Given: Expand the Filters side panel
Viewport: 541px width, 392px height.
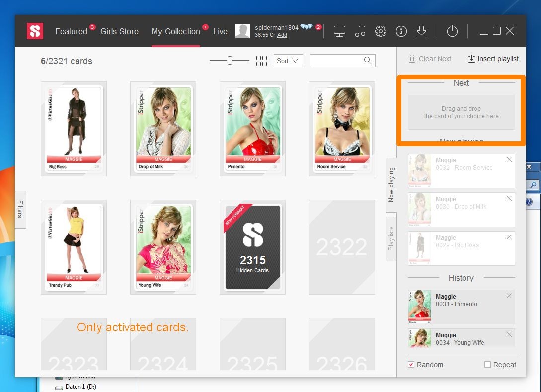Looking at the screenshot, I should coord(20,209).
